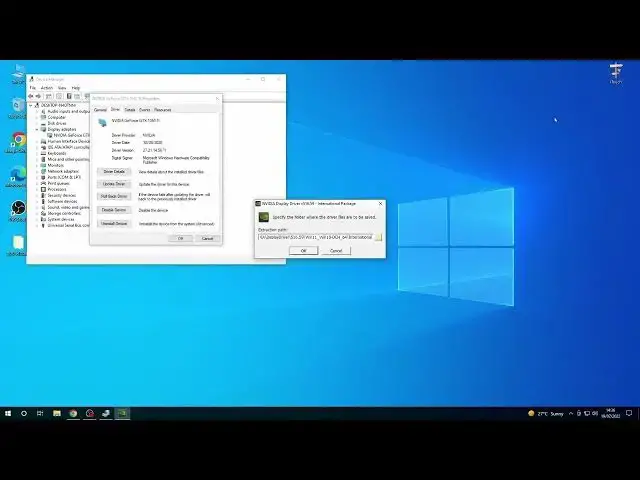Click Cancel in the NVIDIA extraction dialog
The image size is (640, 480).
[336, 251]
